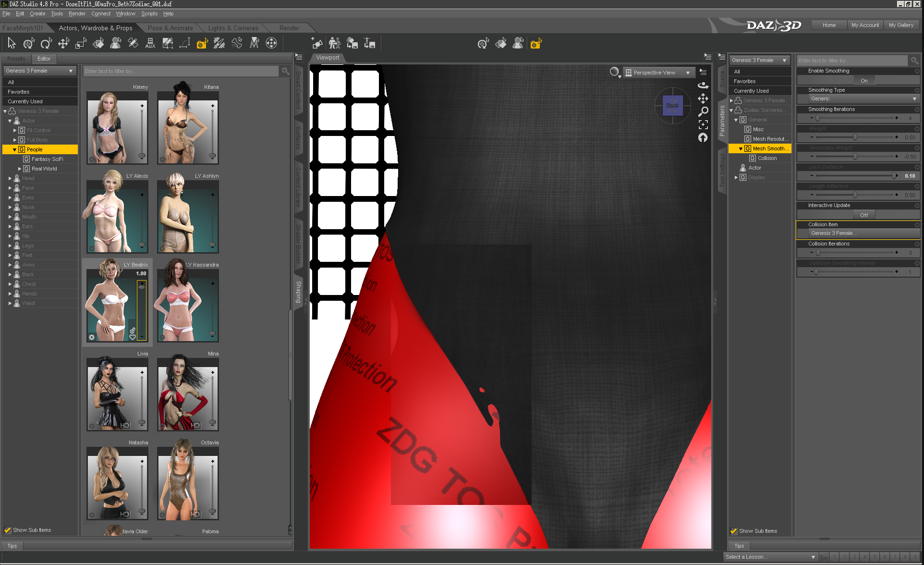
Task: Open the Perspective View dropdown
Action: [658, 73]
